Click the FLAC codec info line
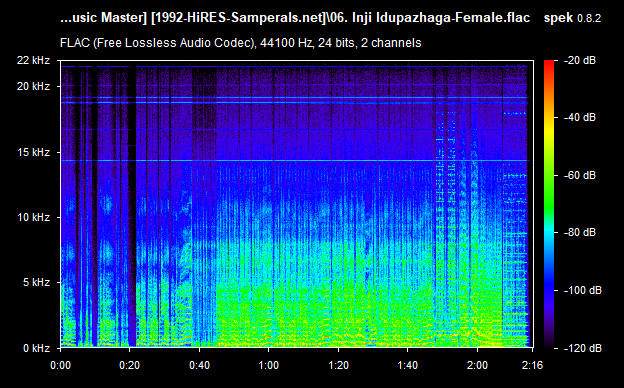Screen dimensions: 624x388 240,43
